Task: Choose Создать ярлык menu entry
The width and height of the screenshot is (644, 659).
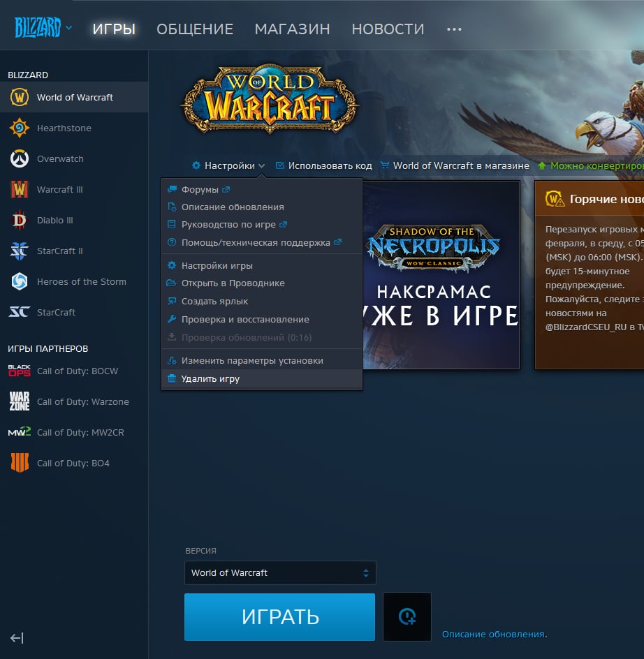Action: click(262, 302)
